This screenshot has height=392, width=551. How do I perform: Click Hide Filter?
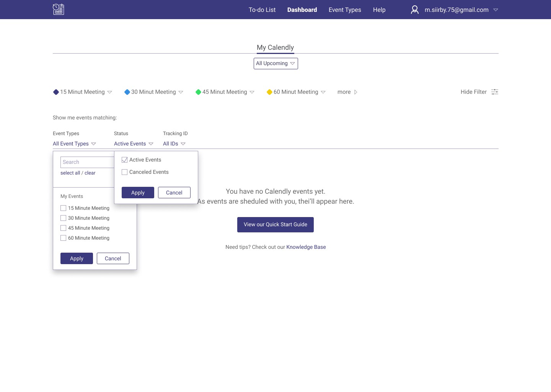474,92
